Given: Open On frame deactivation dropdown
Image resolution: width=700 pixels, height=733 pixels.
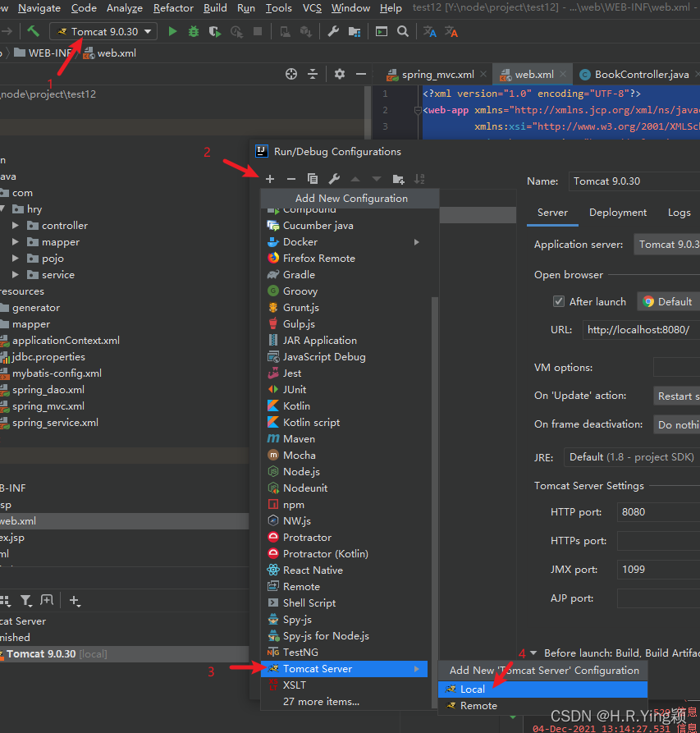Looking at the screenshot, I should 676,424.
